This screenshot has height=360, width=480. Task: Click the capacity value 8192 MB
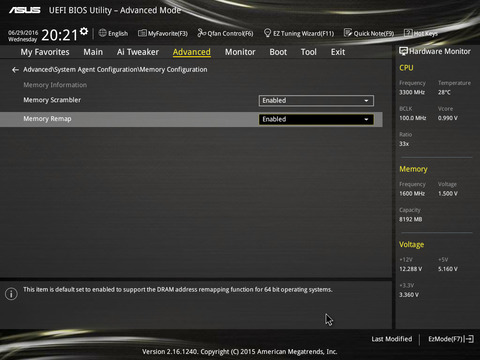411,219
